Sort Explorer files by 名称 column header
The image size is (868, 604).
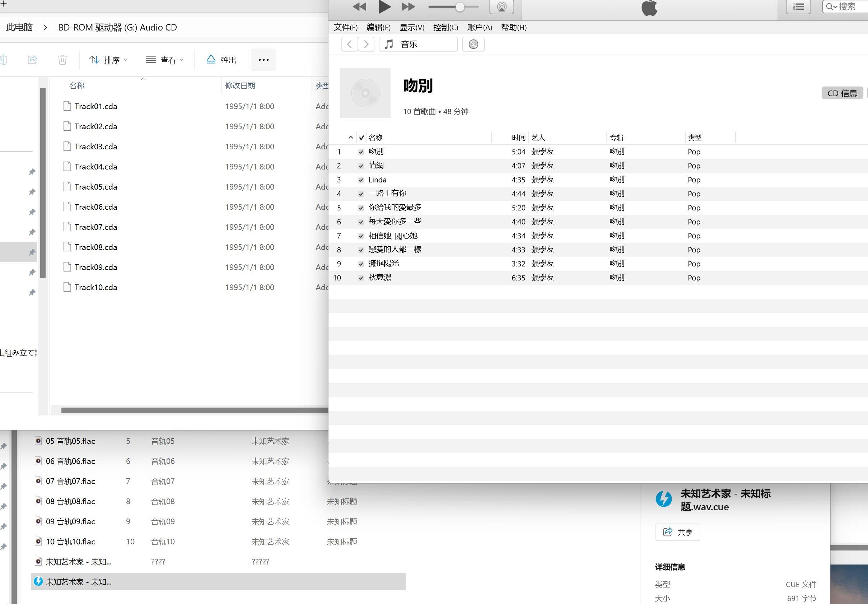[77, 85]
